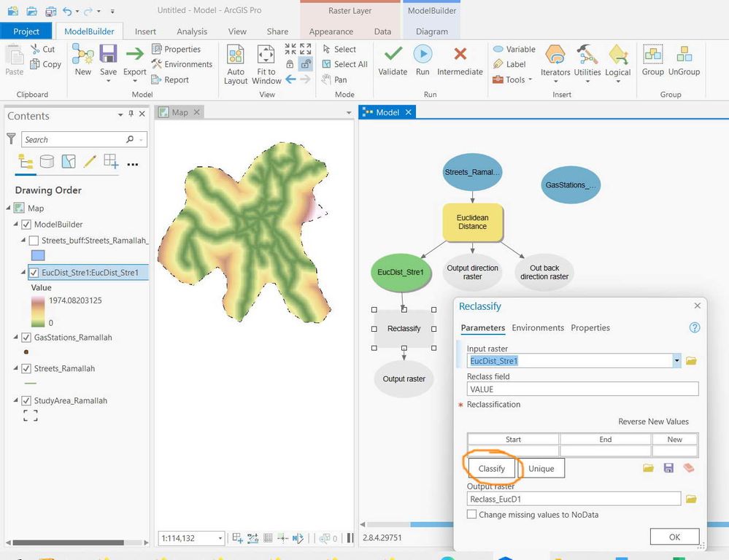
Task: Click Select All in Mode group
Action: pos(344,64)
